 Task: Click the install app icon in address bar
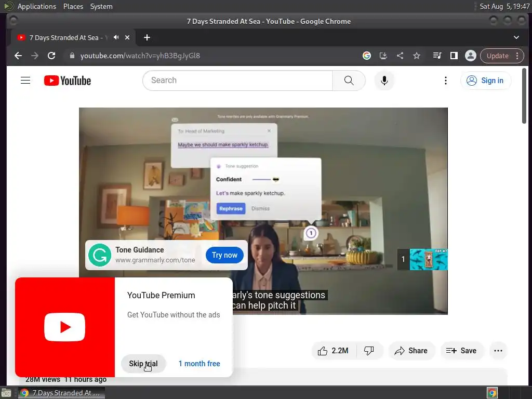383,56
